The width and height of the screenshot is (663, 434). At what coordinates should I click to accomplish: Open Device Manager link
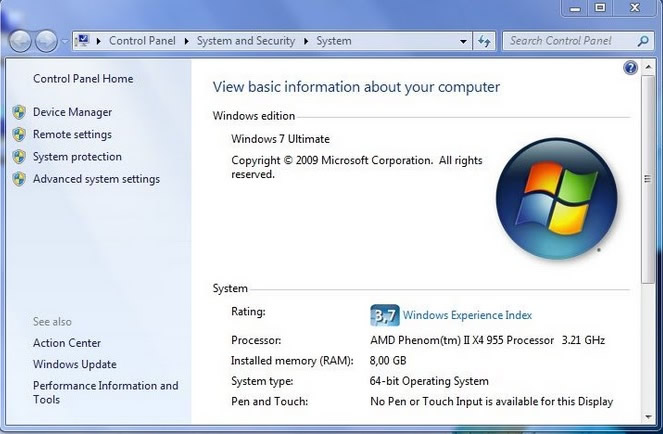pos(72,112)
